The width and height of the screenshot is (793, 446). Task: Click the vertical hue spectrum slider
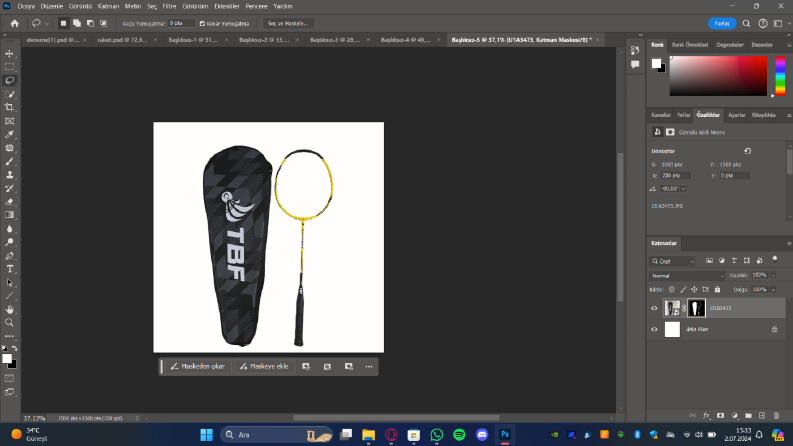(x=780, y=76)
